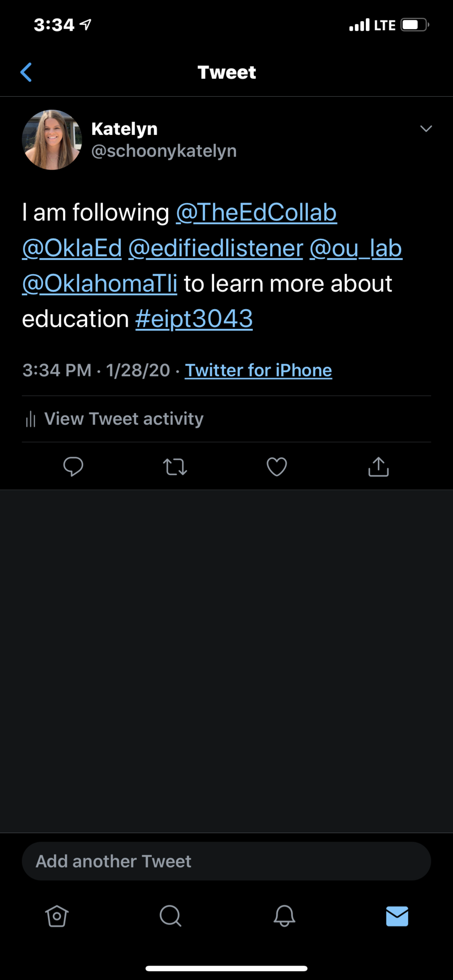Open the Notifications bell tab

click(284, 916)
